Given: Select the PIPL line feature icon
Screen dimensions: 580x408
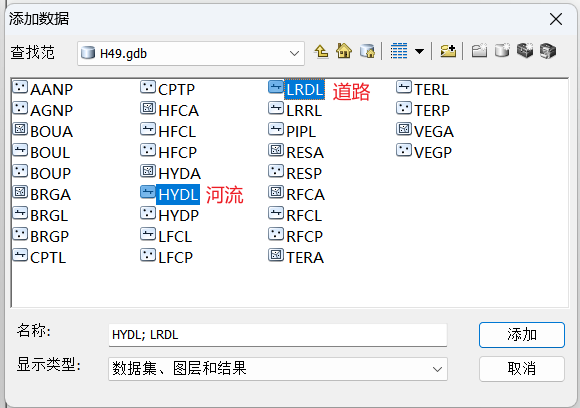Looking at the screenshot, I should (x=276, y=129).
